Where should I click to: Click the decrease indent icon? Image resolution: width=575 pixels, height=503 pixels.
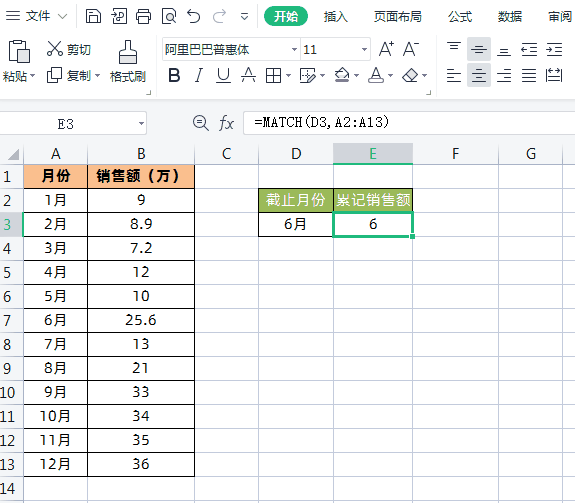point(529,49)
